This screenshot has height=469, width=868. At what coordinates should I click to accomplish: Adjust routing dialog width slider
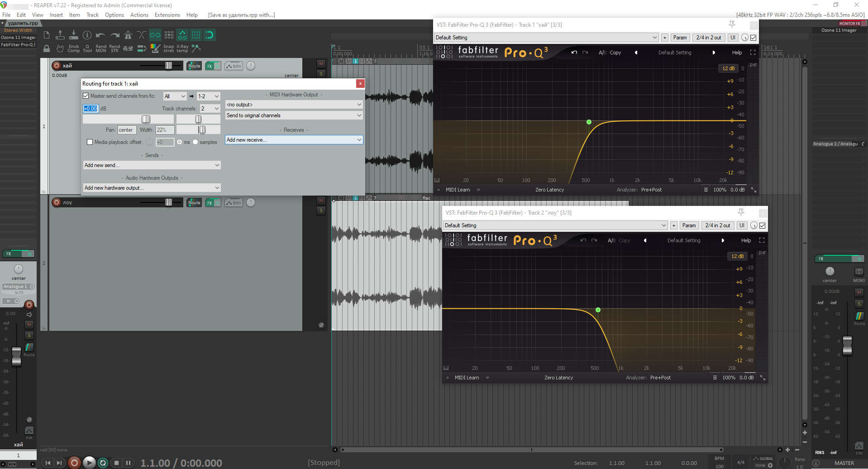pyautogui.click(x=202, y=130)
